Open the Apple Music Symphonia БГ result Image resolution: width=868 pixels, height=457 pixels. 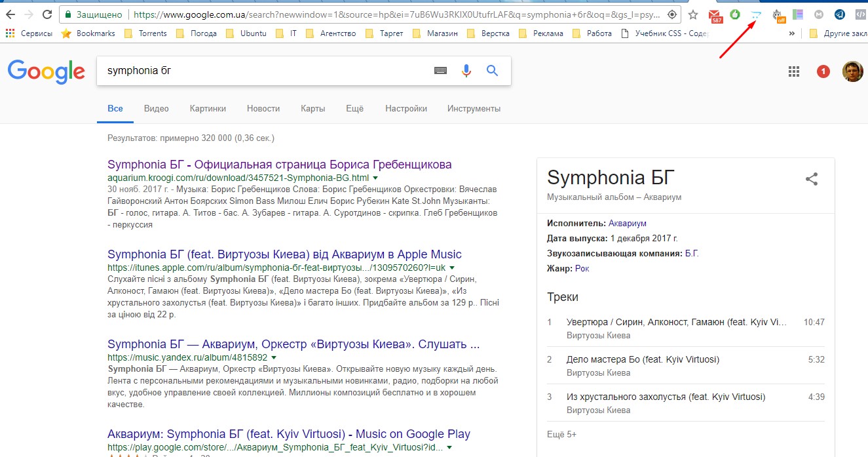(284, 254)
